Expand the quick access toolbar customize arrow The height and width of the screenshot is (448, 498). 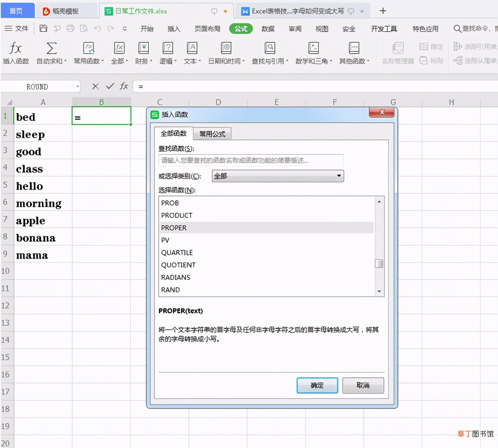(x=124, y=29)
